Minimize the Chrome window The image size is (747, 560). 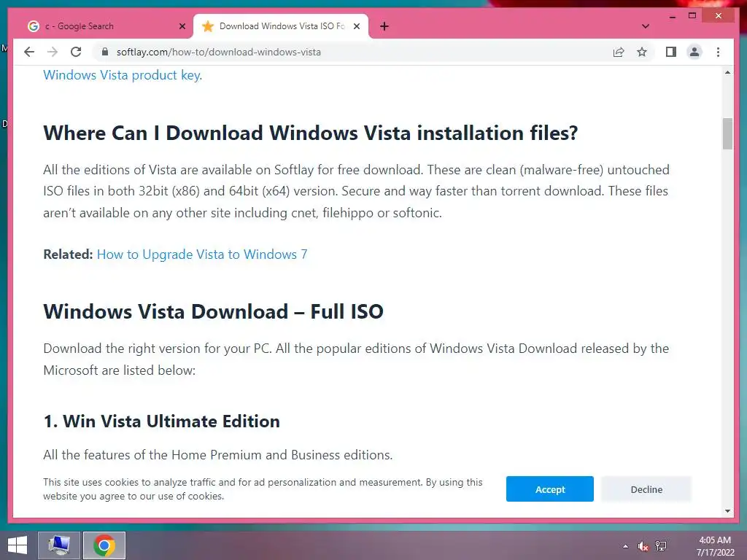coord(672,16)
